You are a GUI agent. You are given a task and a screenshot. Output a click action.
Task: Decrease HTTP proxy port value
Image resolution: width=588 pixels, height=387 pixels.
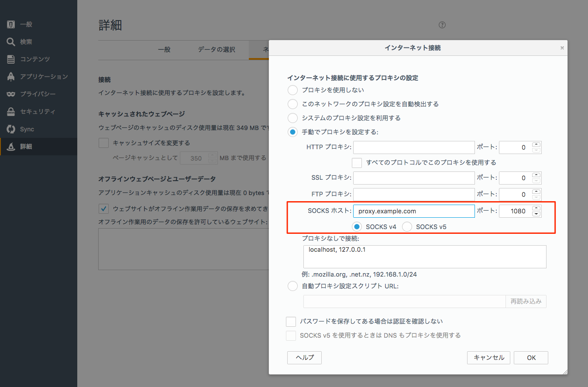[537, 151]
